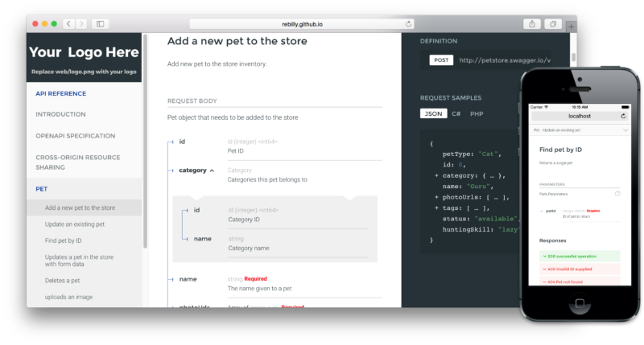Expand photoUrls in the JSON sample
This screenshot has height=345, width=644.
click(x=436, y=196)
